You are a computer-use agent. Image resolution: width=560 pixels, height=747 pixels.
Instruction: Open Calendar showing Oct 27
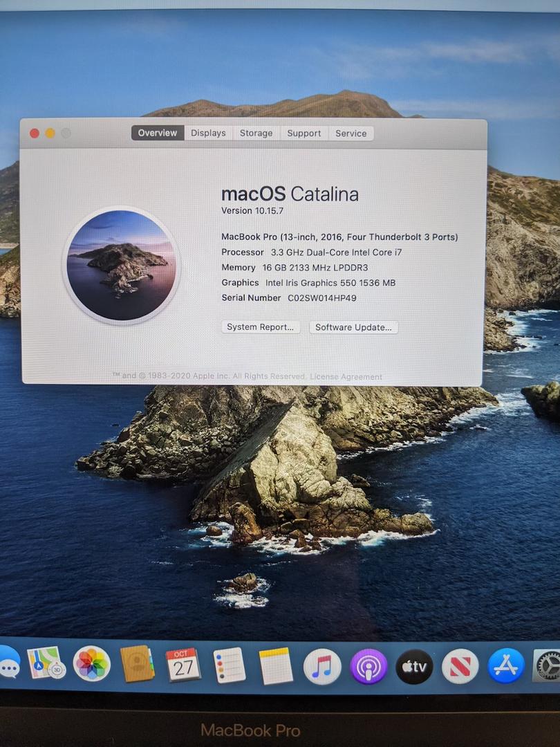[x=183, y=664]
